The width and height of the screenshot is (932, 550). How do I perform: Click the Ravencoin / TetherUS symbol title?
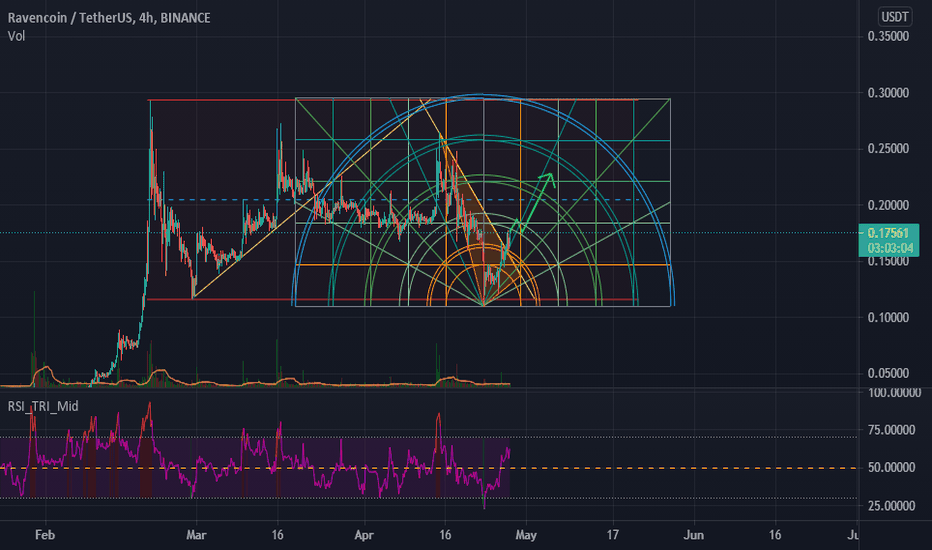(x=109, y=18)
